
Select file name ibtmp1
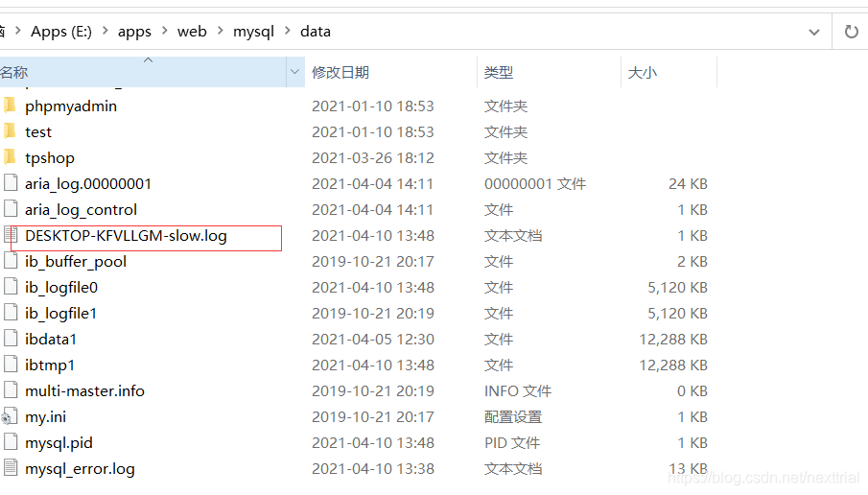tap(50, 365)
